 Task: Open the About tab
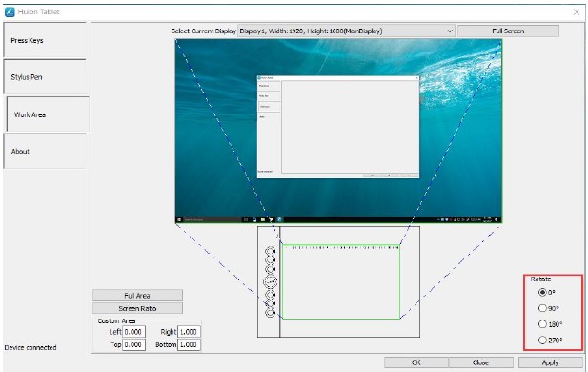pos(45,151)
